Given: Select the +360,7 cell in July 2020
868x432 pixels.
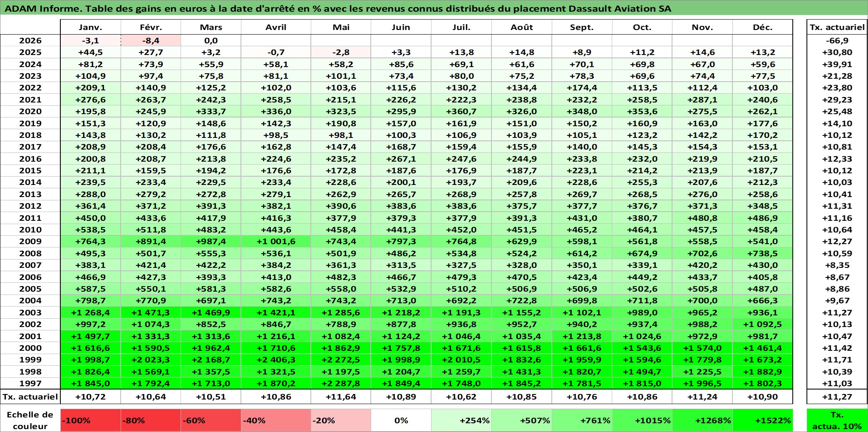Looking at the screenshot, I should click(461, 111).
